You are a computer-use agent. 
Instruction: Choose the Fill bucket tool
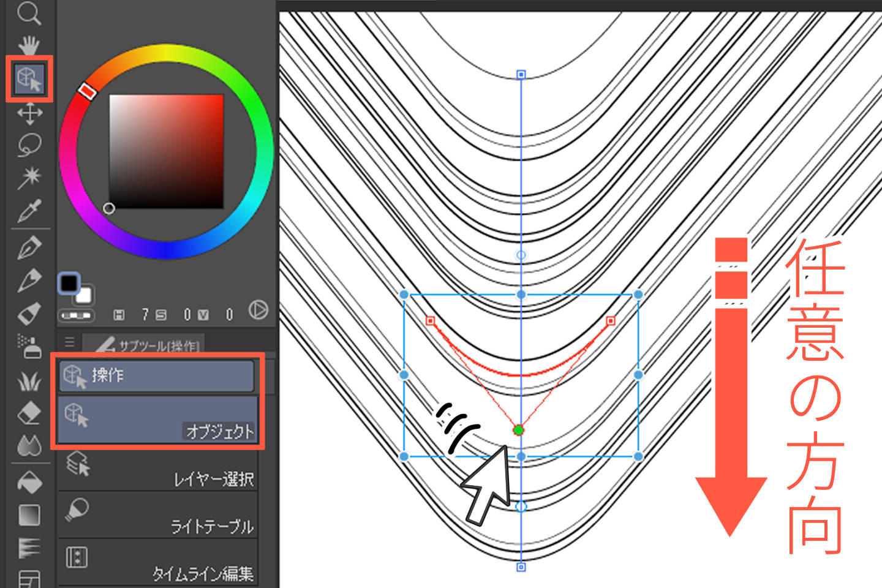29,483
